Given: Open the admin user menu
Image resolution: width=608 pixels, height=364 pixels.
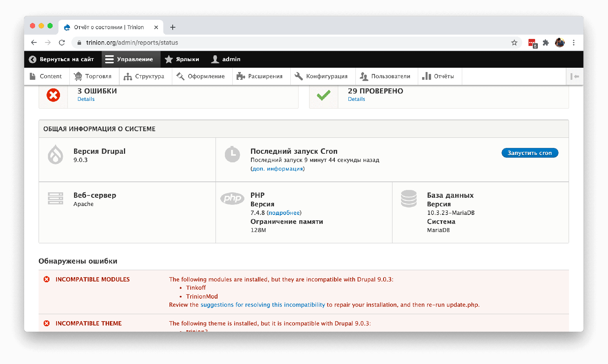Looking at the screenshot, I should (226, 59).
